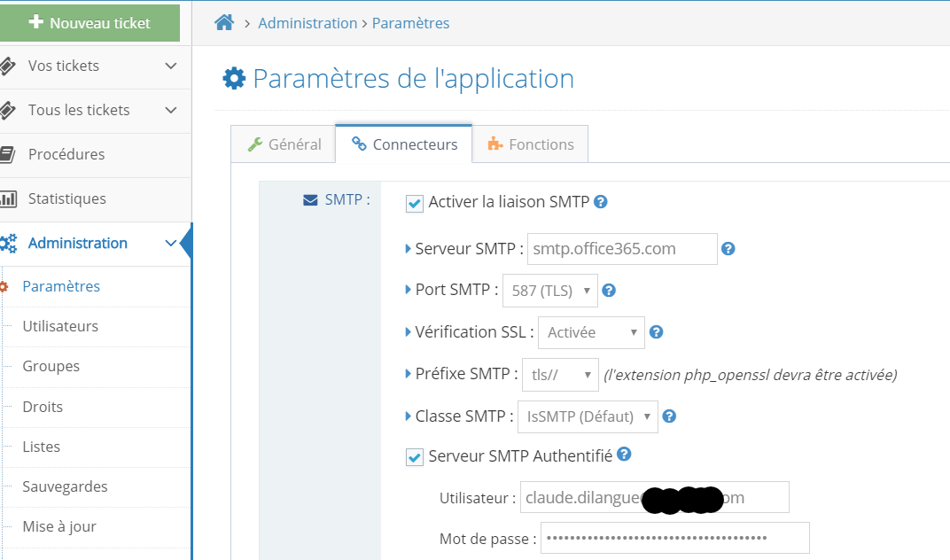The image size is (950, 560).
Task: Open the Préfixe SMTP tls// dropdown
Action: click(560, 375)
